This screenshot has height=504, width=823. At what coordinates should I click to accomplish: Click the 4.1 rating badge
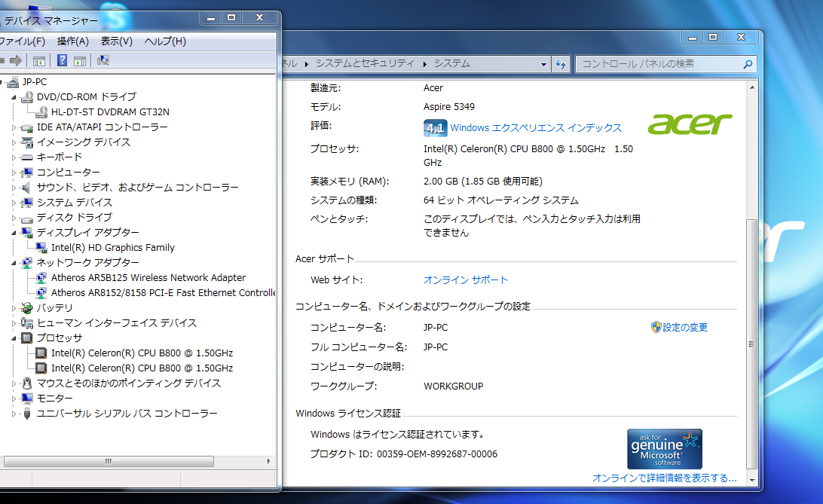click(435, 128)
